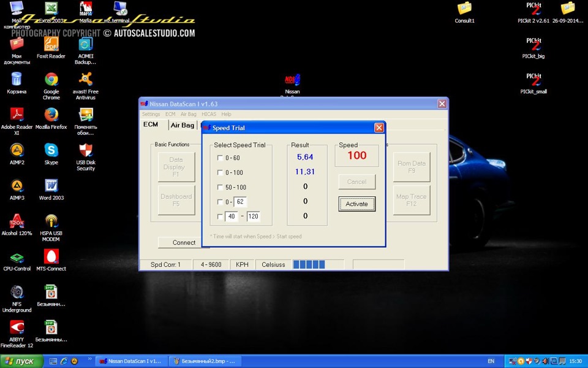Click Spd Corr: 1 status entry
The width and height of the screenshot is (588, 368).
point(165,265)
